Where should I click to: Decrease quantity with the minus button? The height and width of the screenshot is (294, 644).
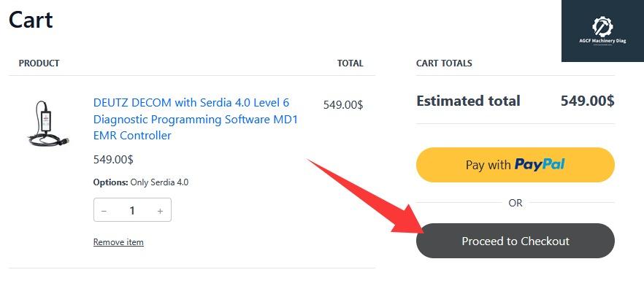104,211
